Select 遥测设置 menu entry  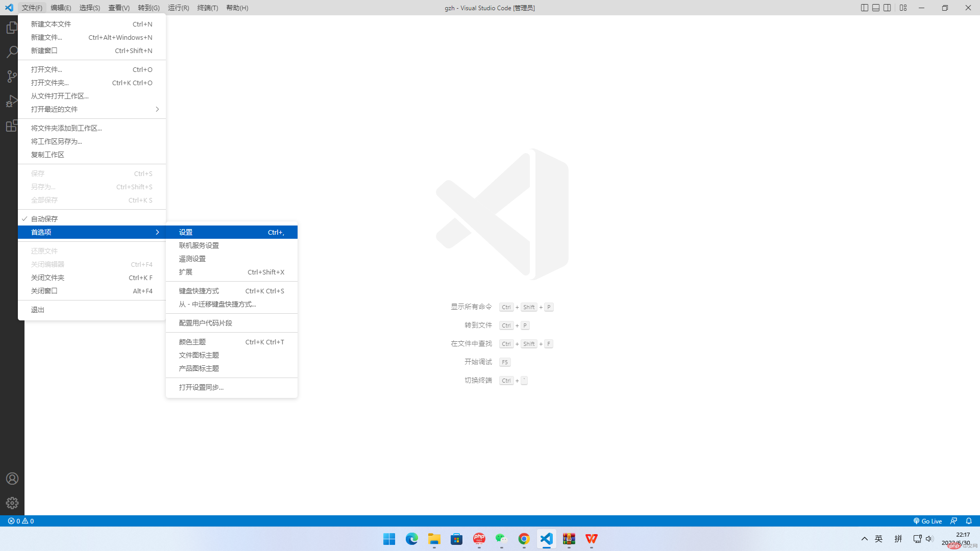coord(232,259)
